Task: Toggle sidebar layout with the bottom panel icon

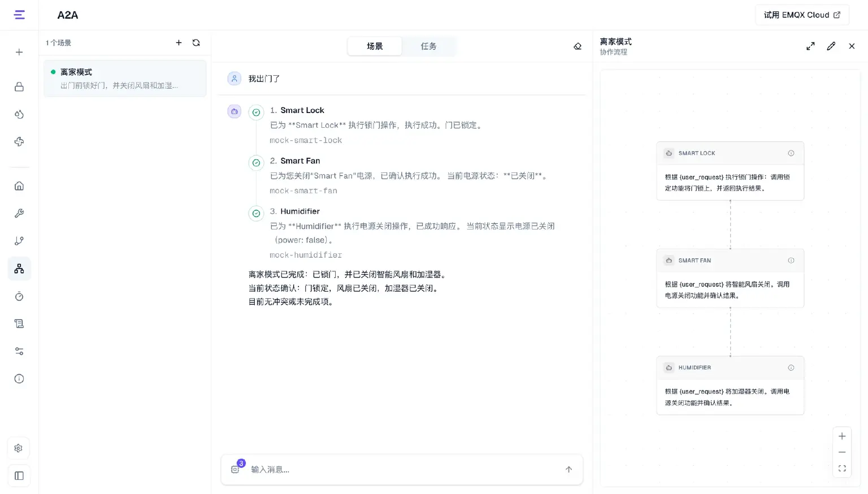Action: point(19,476)
